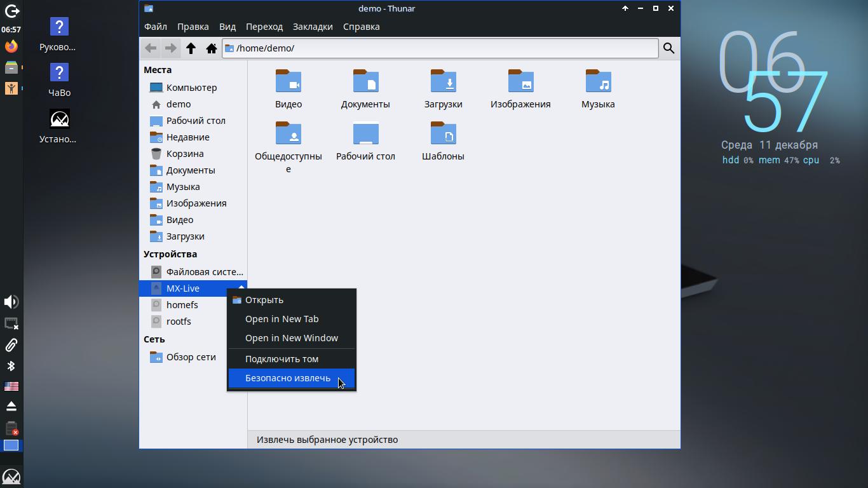Choose Подключить том in the context menu

292,359
